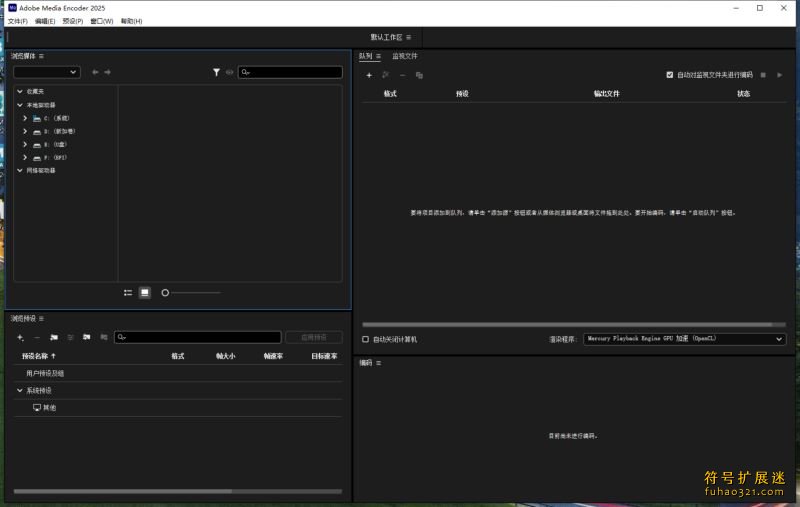
Task: Click the add source plus icon in queue panel
Action: tap(369, 75)
